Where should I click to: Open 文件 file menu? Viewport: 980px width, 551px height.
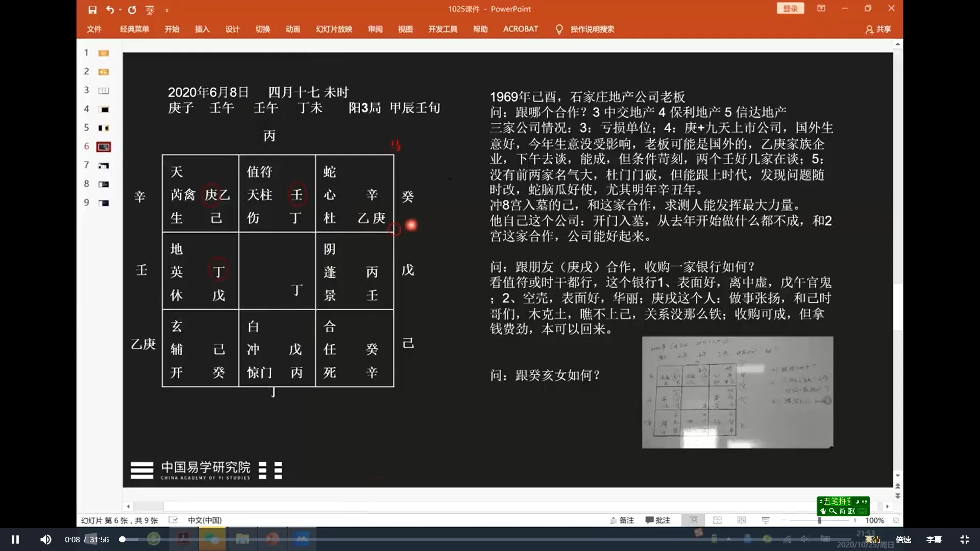(95, 29)
